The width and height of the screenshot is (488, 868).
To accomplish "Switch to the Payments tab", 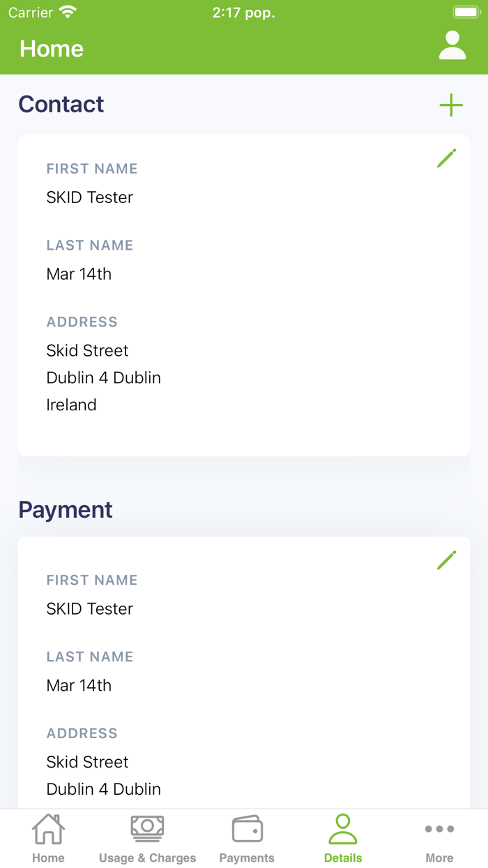I will (247, 858).
